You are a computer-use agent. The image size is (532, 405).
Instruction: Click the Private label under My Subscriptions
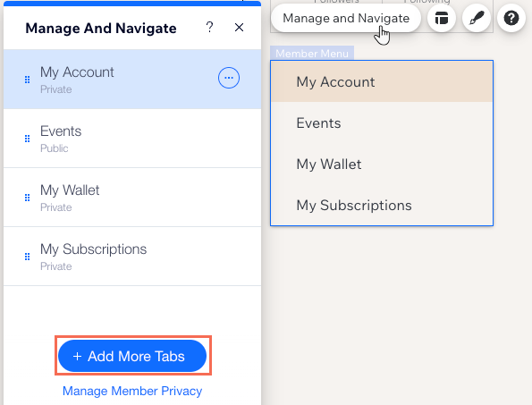[56, 266]
